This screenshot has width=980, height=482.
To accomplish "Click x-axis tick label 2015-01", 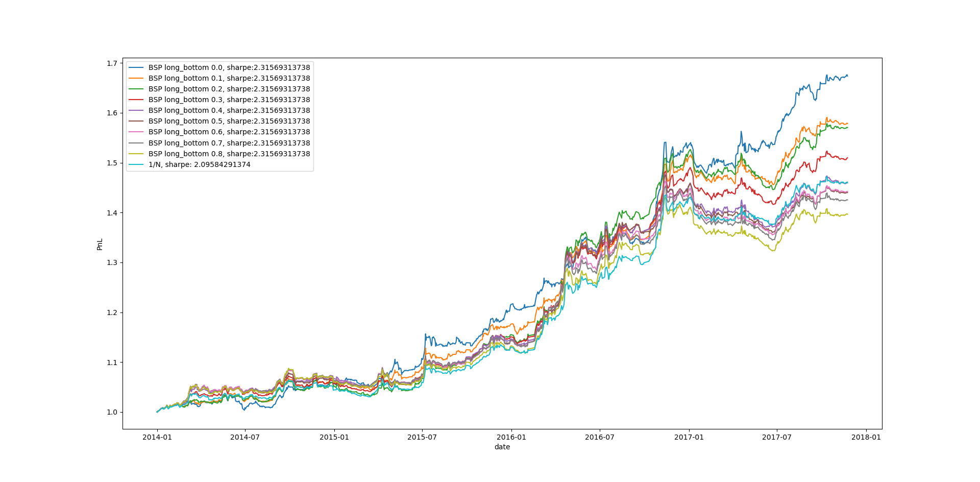I will (x=334, y=437).
